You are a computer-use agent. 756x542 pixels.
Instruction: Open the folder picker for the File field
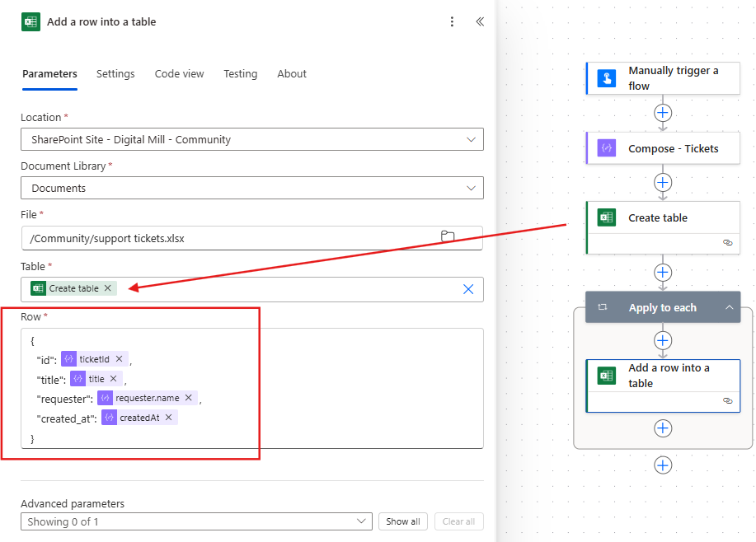[x=448, y=236]
